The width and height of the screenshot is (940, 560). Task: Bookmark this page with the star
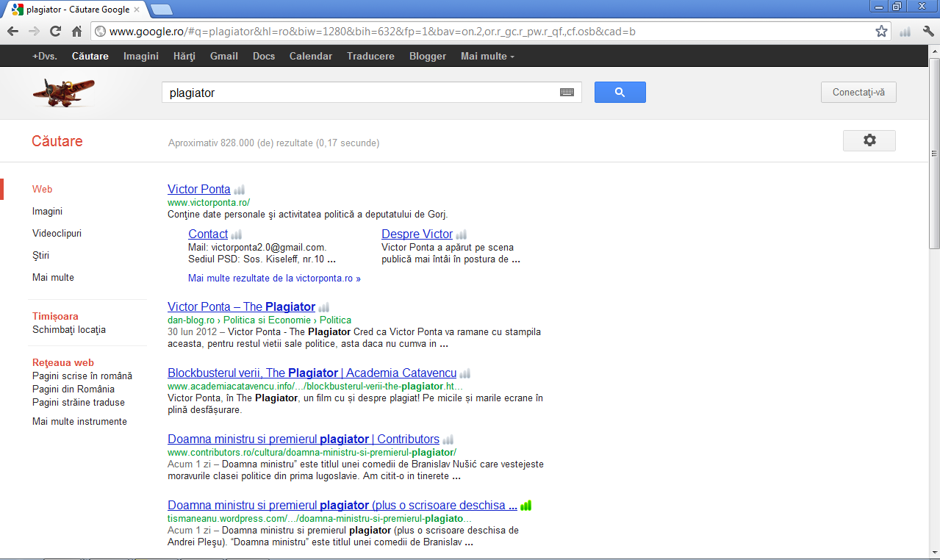click(881, 32)
